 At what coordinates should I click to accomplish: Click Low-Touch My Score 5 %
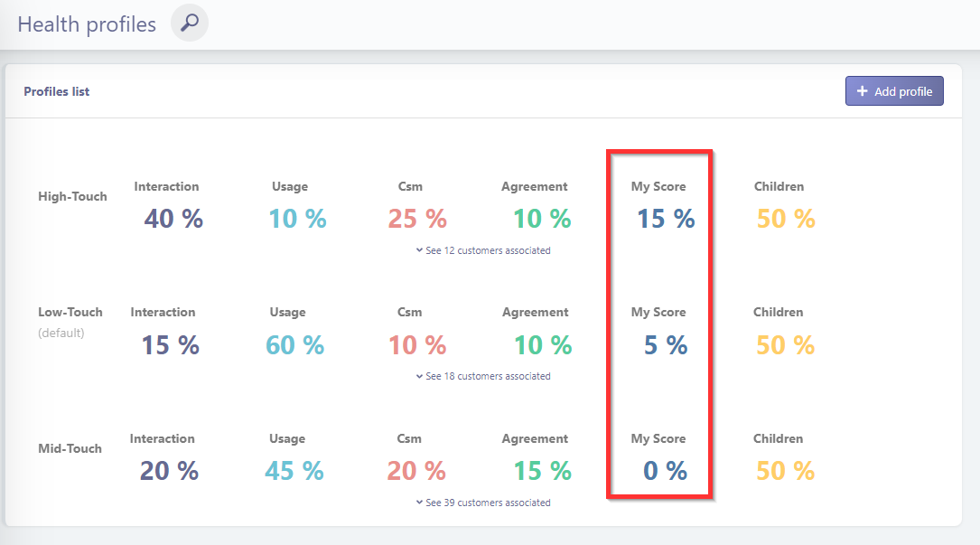(666, 345)
